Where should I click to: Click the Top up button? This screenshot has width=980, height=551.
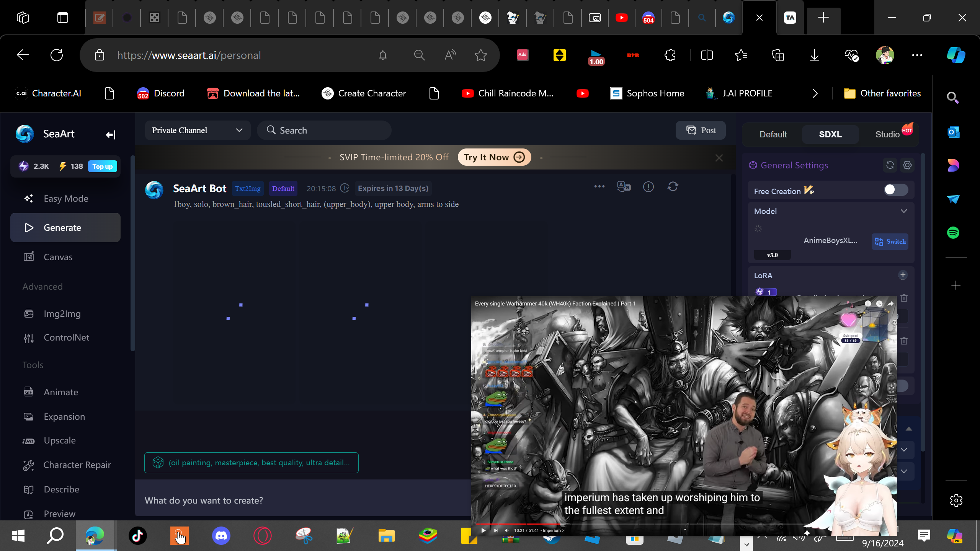tap(103, 166)
